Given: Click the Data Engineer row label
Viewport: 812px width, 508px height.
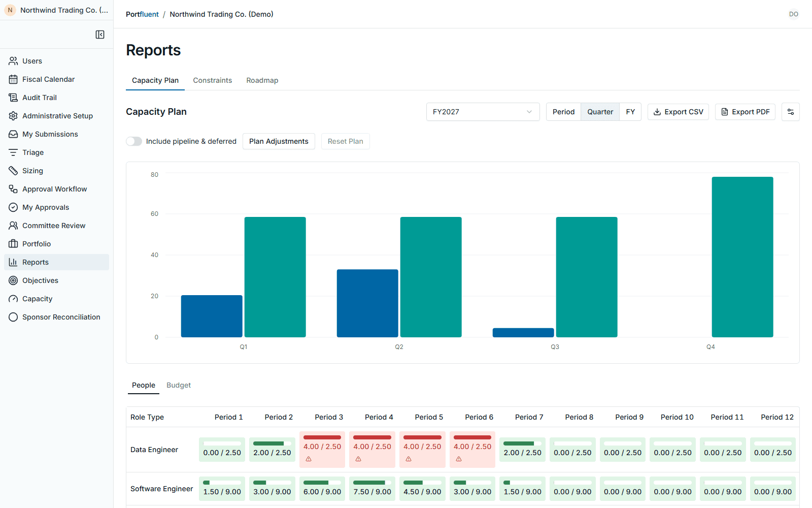Looking at the screenshot, I should point(154,450).
